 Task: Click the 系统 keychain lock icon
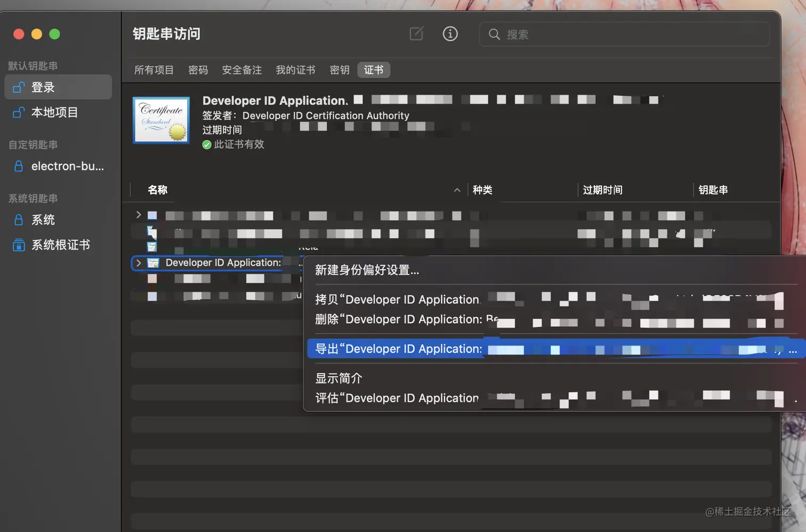point(19,220)
